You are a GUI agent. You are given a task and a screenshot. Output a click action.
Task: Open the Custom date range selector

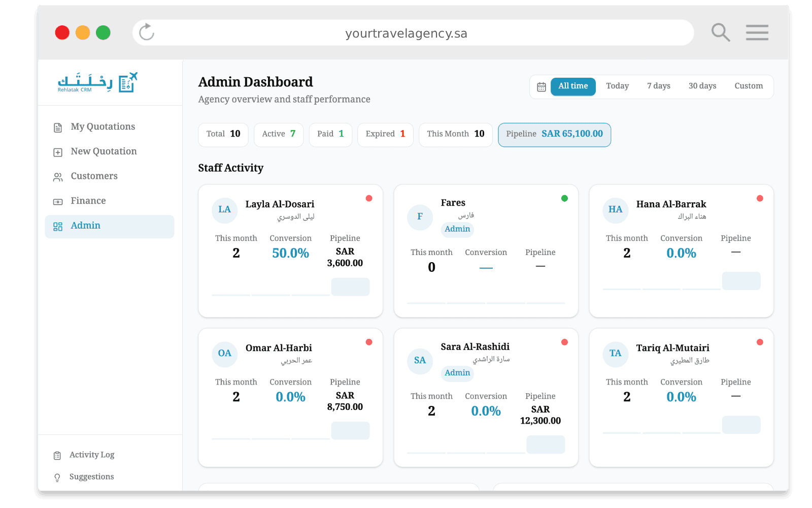[749, 86]
